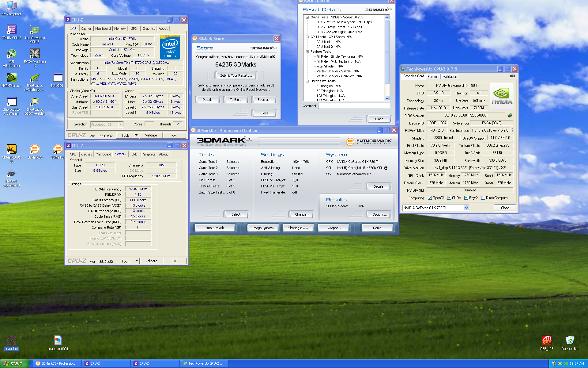This screenshot has width=588, height=368.
Task: Toggle CUDA checkbox in GPU-Z
Action: coord(449,198)
